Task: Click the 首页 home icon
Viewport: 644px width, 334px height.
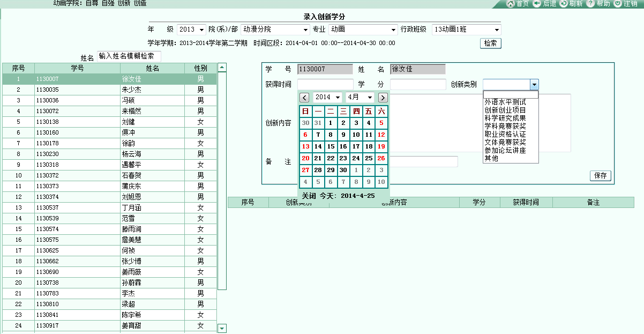Action: [x=511, y=4]
